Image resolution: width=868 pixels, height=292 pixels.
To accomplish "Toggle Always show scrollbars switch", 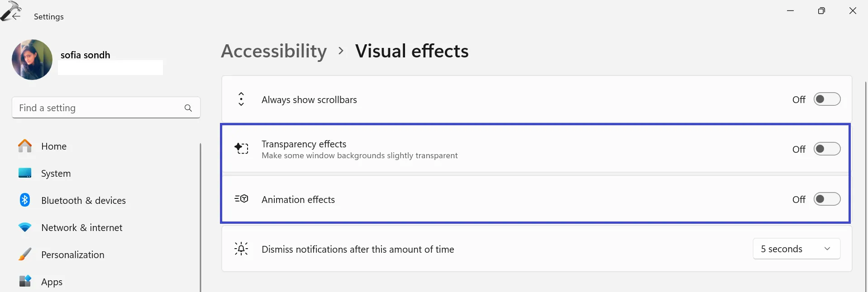I will [x=827, y=99].
